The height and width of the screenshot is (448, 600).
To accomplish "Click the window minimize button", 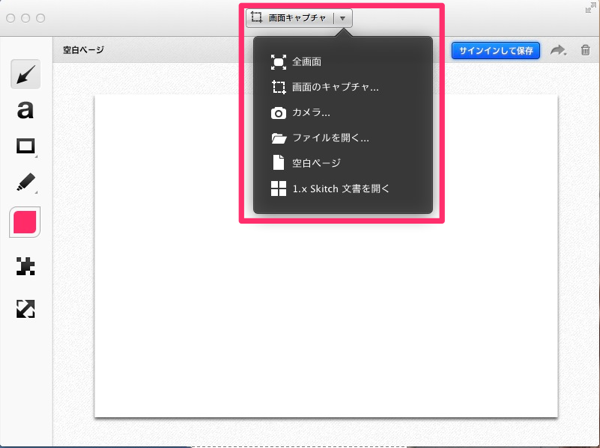I will [x=26, y=18].
